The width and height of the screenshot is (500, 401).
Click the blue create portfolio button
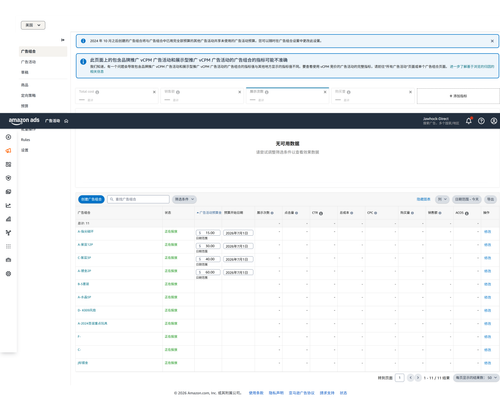(x=91, y=199)
